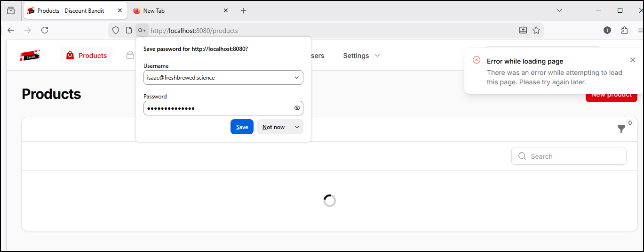Viewport: 644px width, 252px height.
Task: Click the products Search field
Action: click(574, 156)
